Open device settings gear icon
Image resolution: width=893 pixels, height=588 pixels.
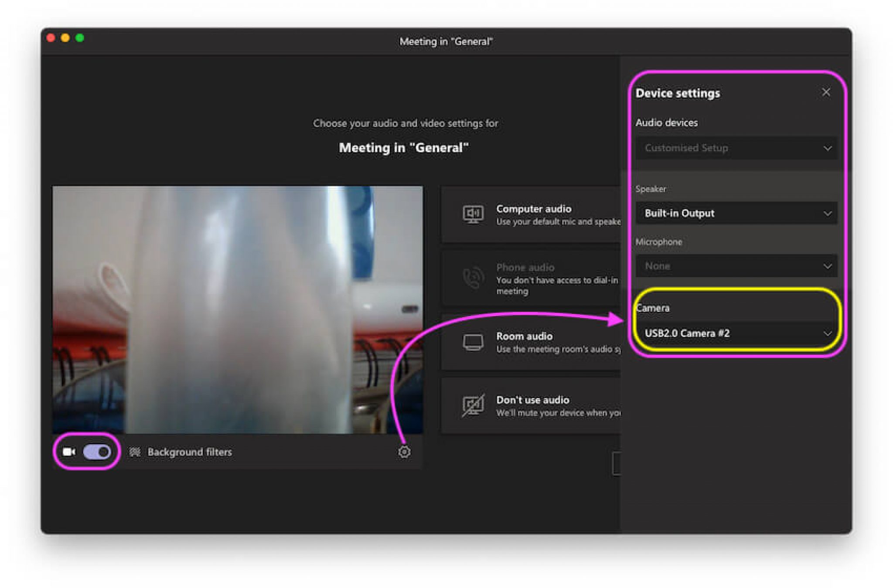click(404, 452)
